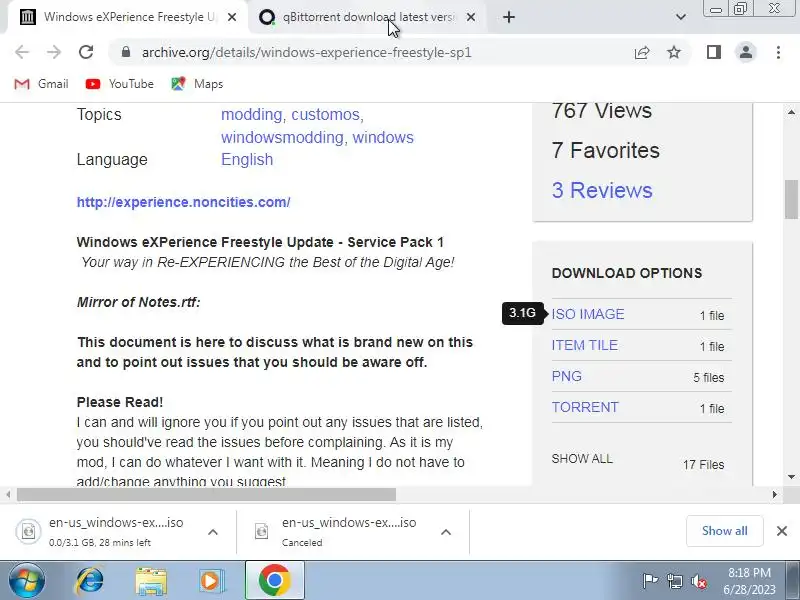Open the Windows Start menu orb

(27, 581)
